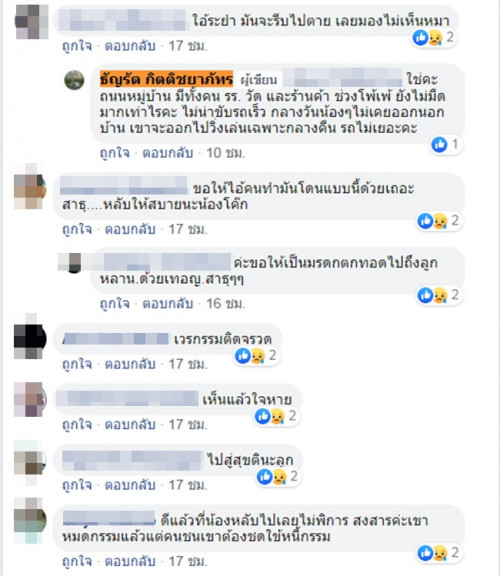500x576 pixels.
Task: Click ถูกใจ under the first comment
Action: [77, 46]
